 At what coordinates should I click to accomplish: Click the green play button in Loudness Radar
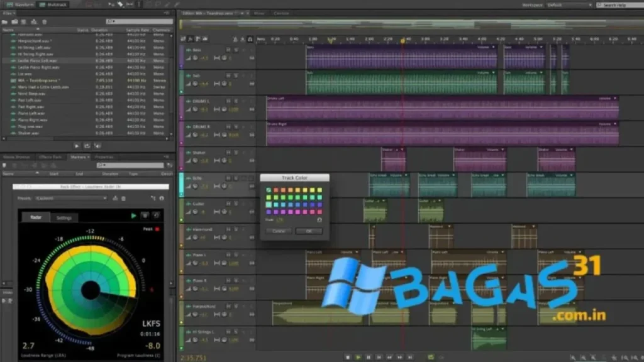(x=133, y=216)
